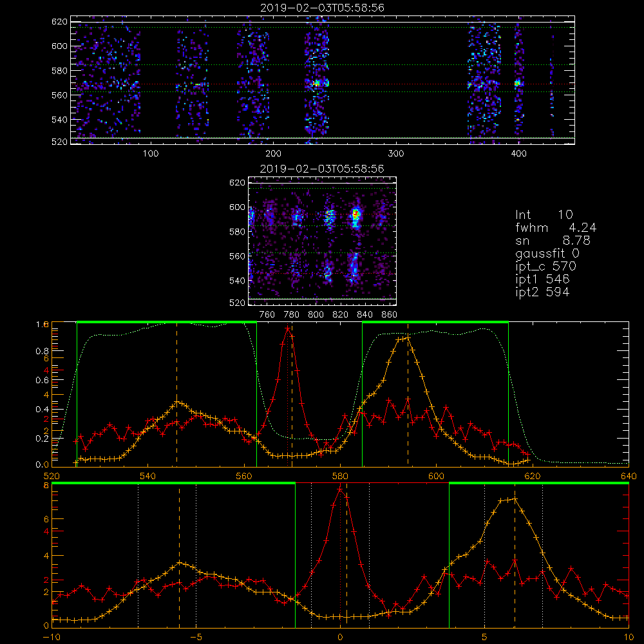This screenshot has width=644, height=644.
Task: Click y-axis label 520 on top image
Action: (59, 142)
